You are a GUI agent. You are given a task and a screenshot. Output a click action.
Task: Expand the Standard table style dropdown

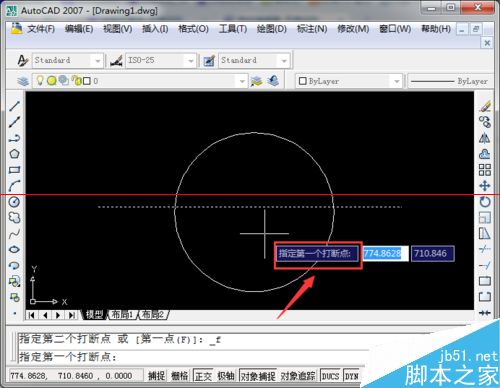284,61
